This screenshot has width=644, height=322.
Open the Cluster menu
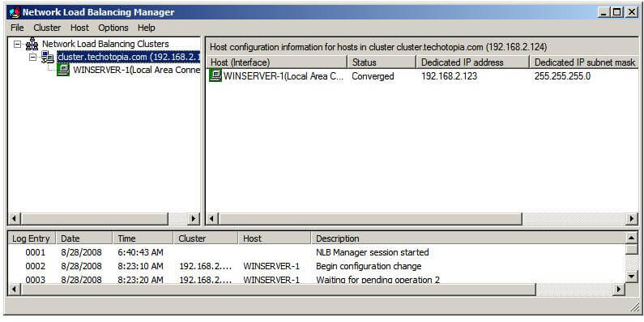47,28
